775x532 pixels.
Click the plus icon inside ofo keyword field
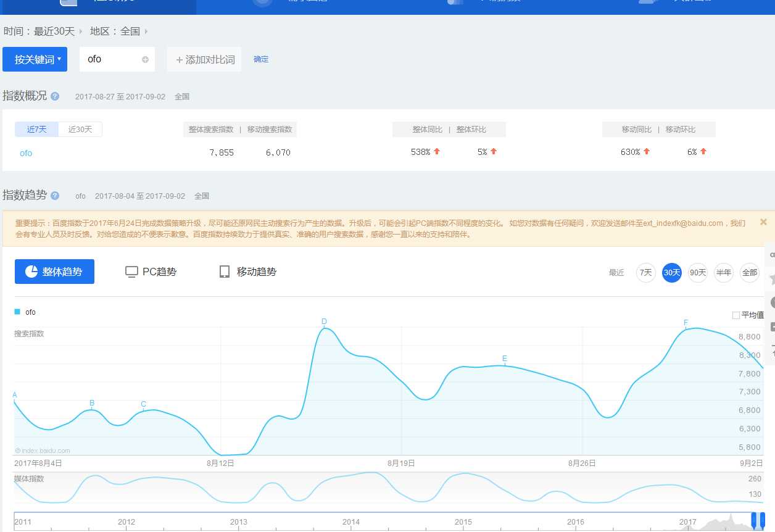coord(145,60)
